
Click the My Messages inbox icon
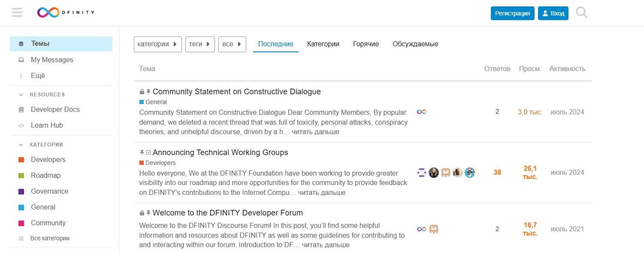point(21,60)
